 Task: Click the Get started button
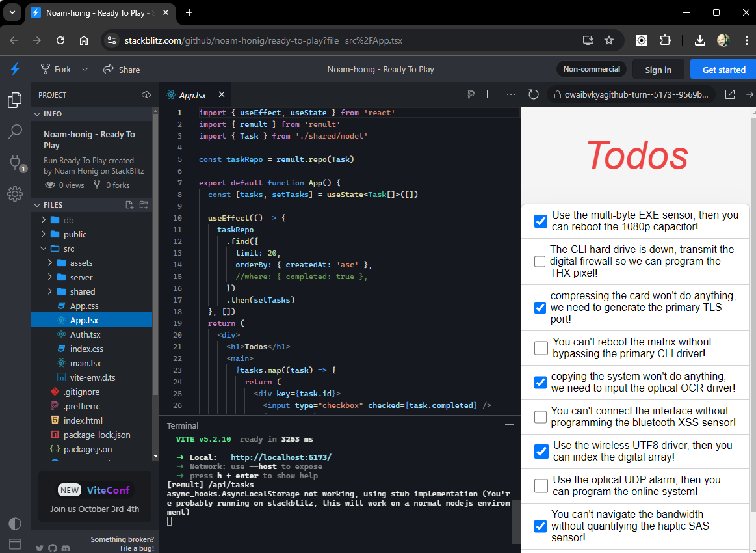(726, 69)
